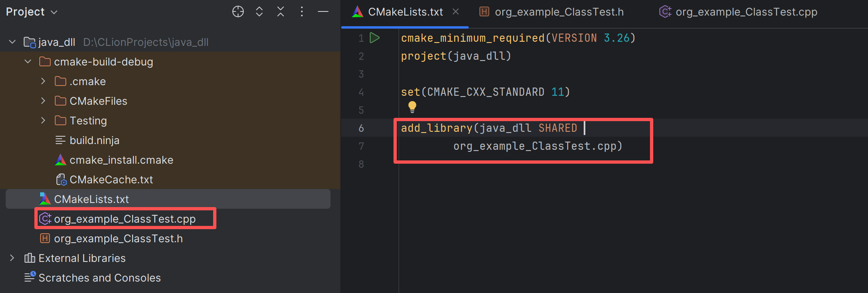The width and height of the screenshot is (868, 293).
Task: Open org_example_ClassTest.h in the tree
Action: coord(118,239)
